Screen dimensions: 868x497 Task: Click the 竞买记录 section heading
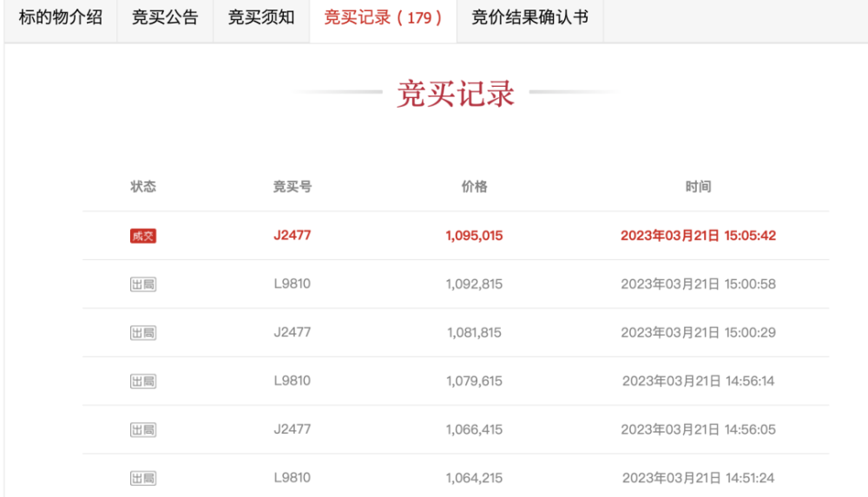(x=456, y=93)
